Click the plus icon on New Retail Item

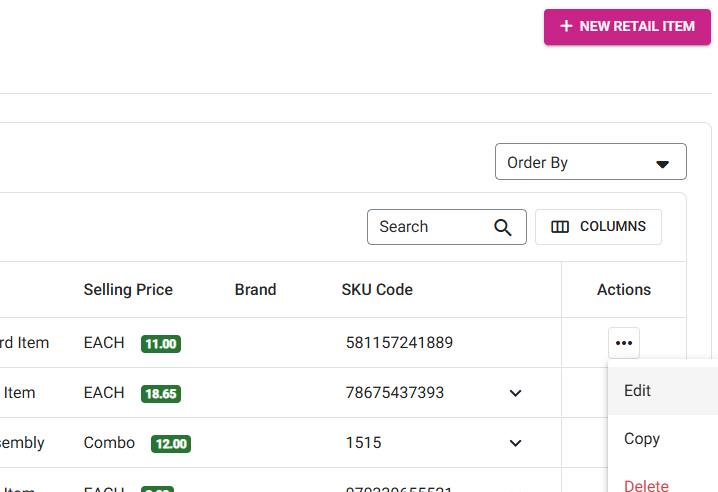[567, 27]
